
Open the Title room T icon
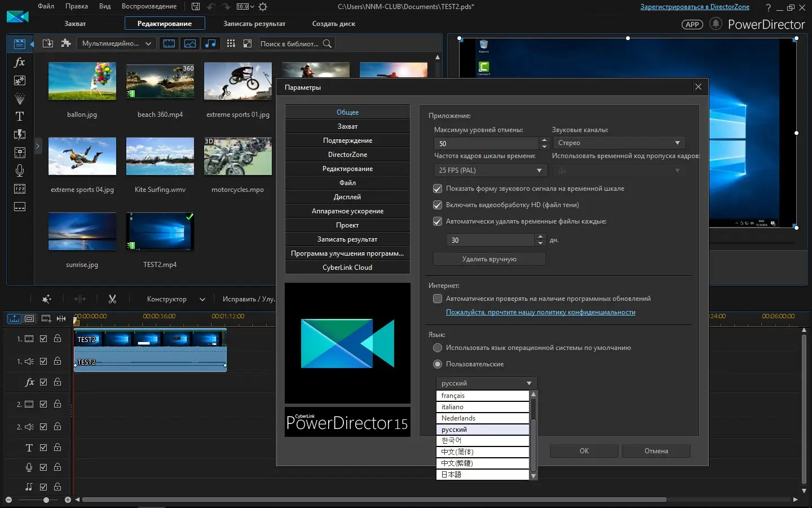[19, 116]
